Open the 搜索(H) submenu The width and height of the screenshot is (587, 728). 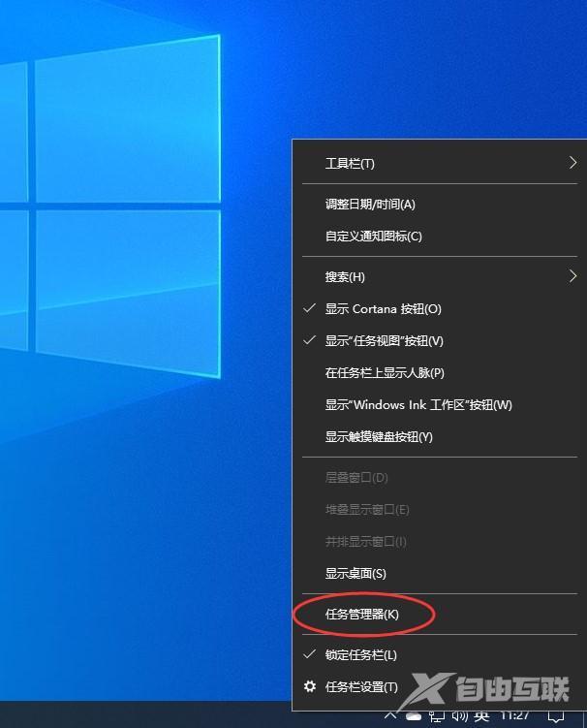(x=440, y=277)
